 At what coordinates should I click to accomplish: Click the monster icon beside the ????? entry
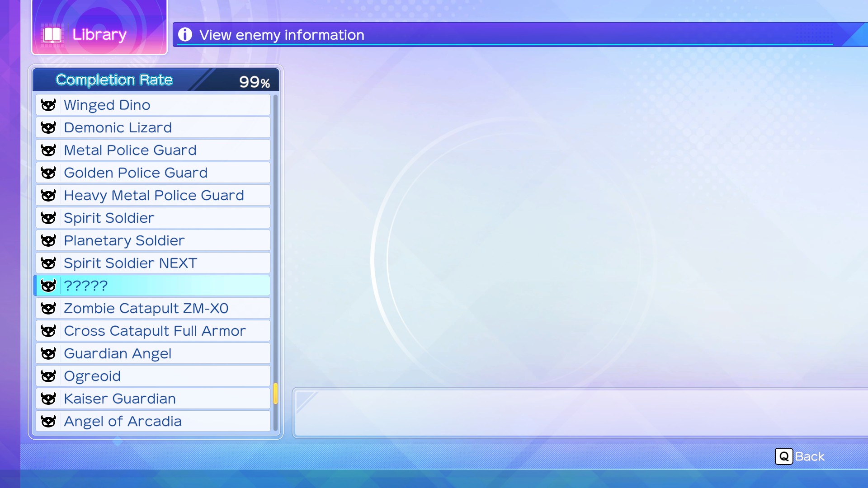[x=48, y=286]
